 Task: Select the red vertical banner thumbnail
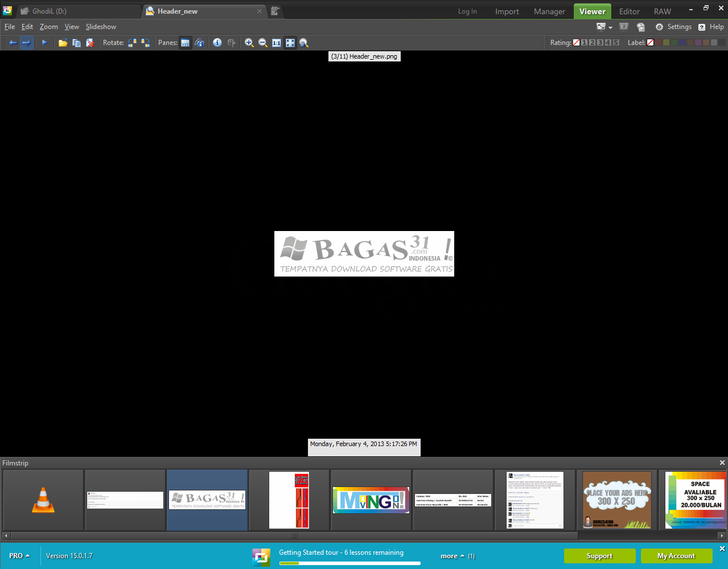[289, 500]
